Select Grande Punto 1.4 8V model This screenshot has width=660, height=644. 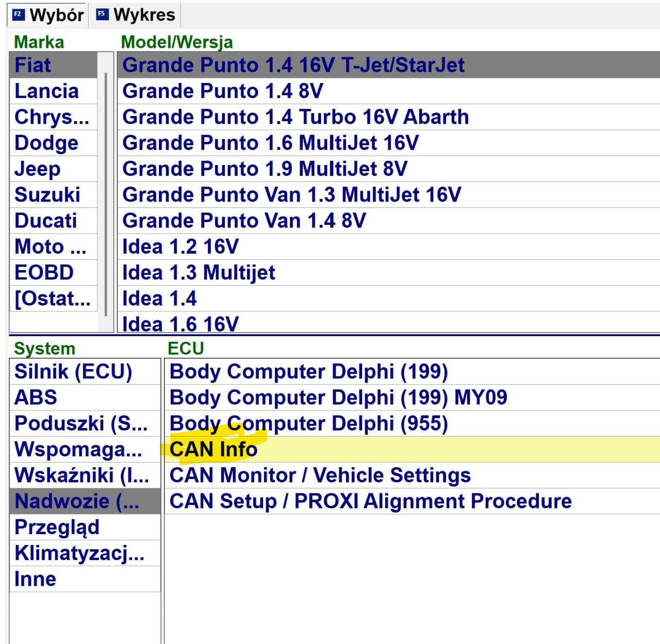click(222, 91)
